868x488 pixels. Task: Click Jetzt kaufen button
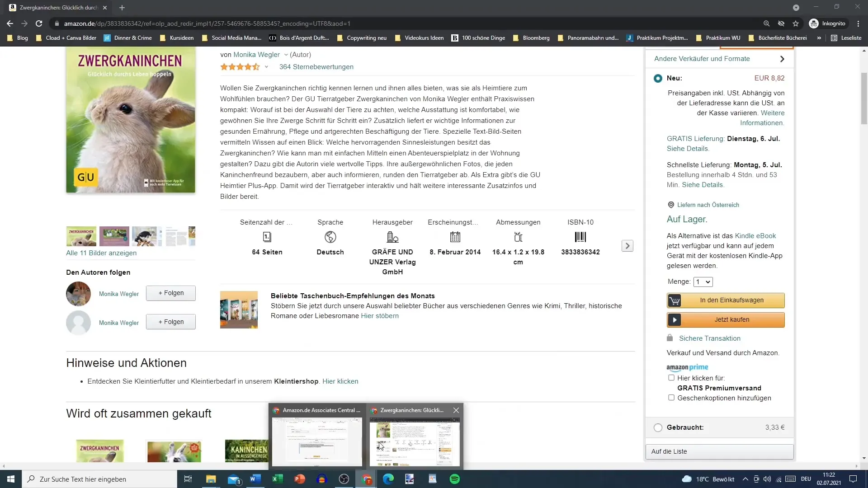click(726, 320)
